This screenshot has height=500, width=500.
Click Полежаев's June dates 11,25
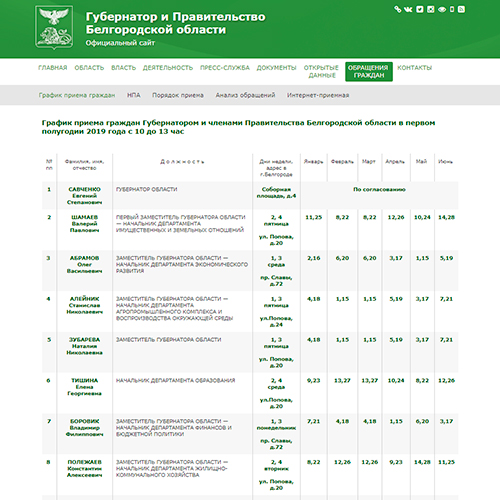pos(446,462)
